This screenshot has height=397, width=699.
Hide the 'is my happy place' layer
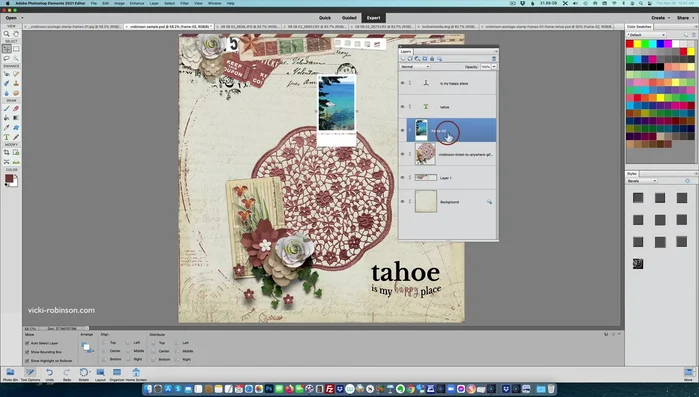pos(403,83)
